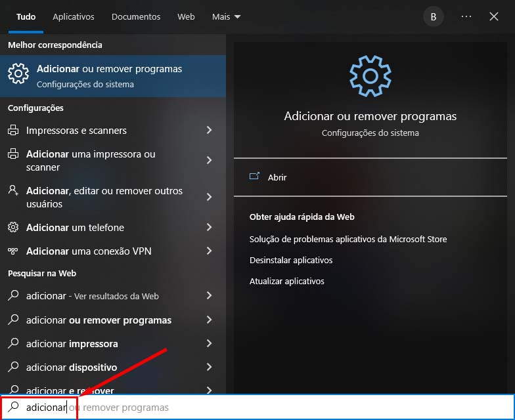The width and height of the screenshot is (515, 420).
Task: Switch to the Aplicativos tab
Action: pos(74,16)
